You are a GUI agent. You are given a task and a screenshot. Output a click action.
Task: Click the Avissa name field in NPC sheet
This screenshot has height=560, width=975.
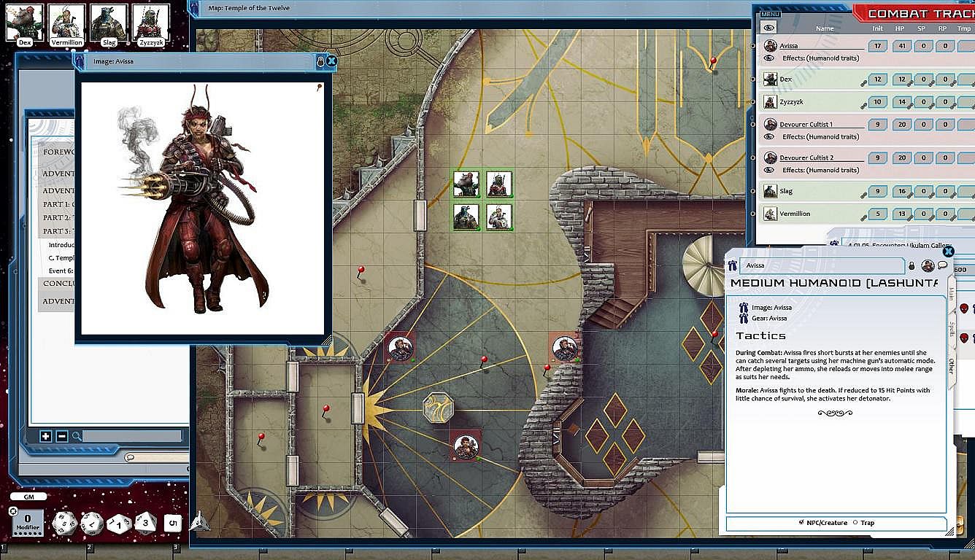pyautogui.click(x=822, y=266)
